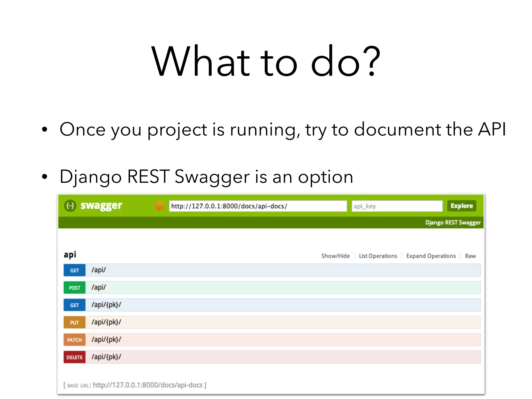Click the GET badge for /api/
Viewport: 532px width, 399px height.
75,270
